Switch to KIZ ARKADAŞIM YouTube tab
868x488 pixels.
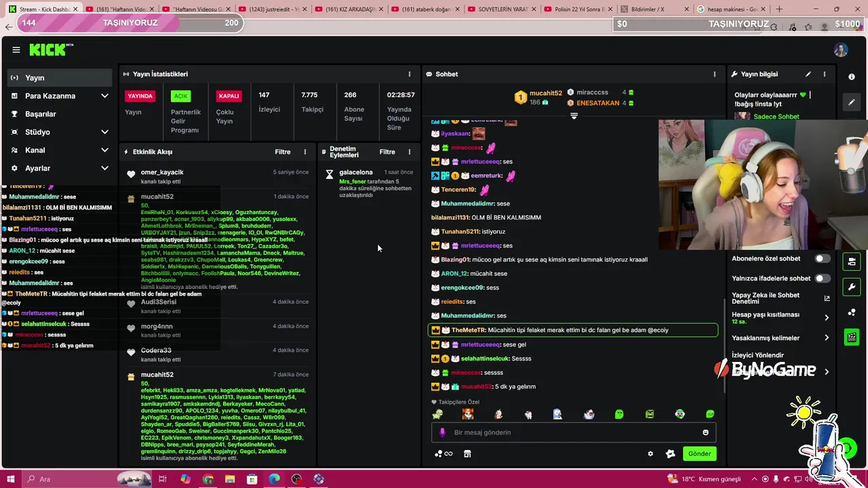tap(351, 9)
